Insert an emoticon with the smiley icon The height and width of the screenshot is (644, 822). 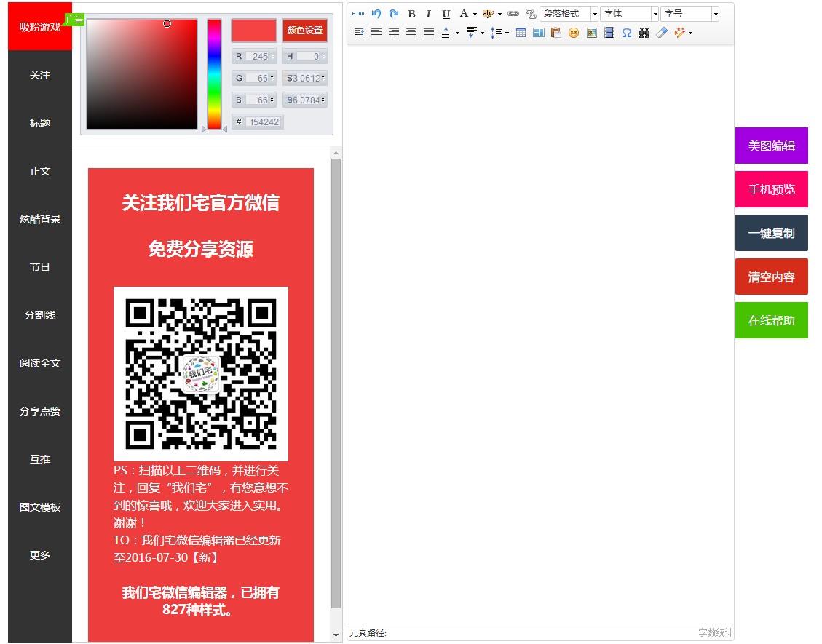point(574,33)
